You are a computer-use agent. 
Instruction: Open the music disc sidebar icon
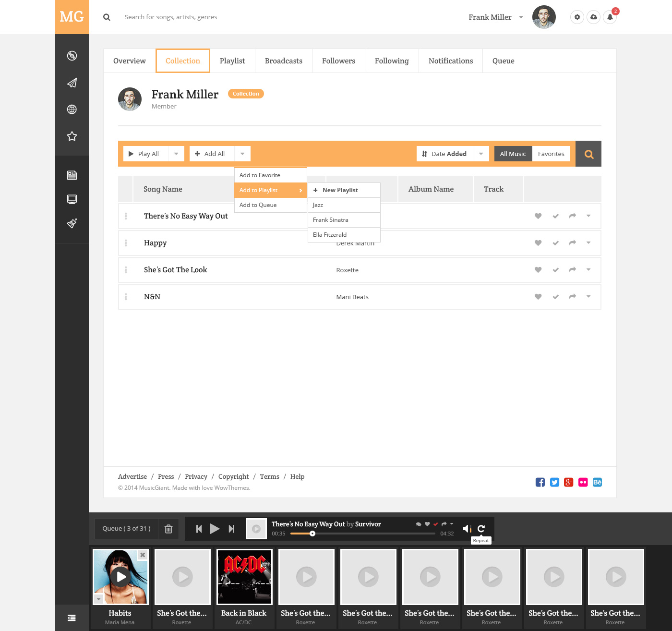tap(72, 56)
